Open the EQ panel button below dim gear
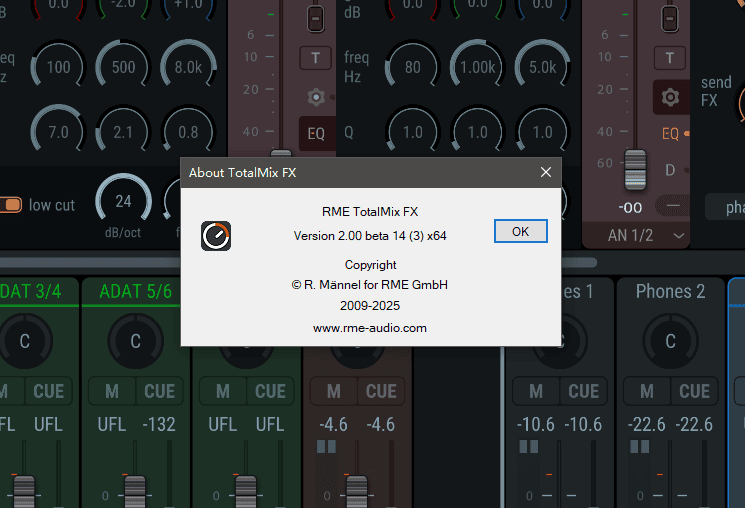 pyautogui.click(x=316, y=132)
